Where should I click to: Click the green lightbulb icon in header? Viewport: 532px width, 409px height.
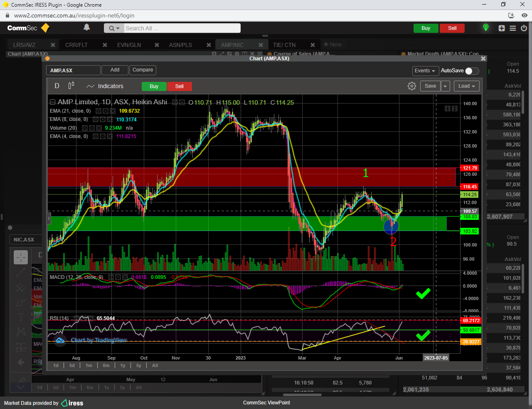485,28
